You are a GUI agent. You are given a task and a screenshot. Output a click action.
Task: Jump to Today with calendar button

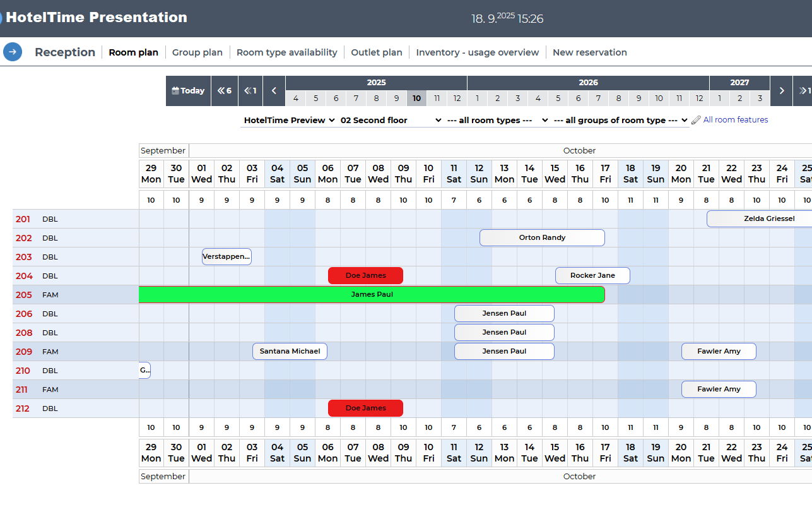(188, 91)
